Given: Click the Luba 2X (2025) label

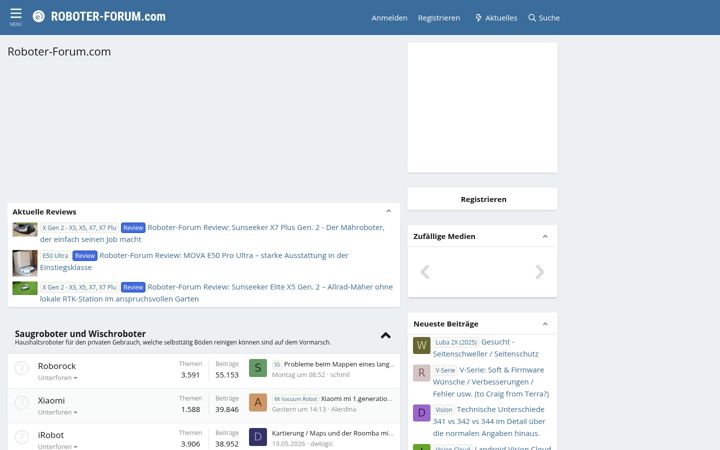Looking at the screenshot, I should pyautogui.click(x=456, y=343).
